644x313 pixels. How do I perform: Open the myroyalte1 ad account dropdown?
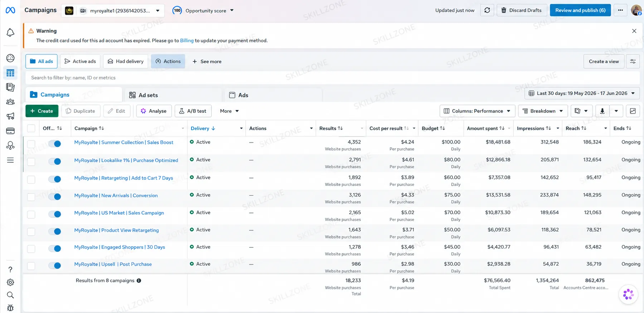(113, 11)
